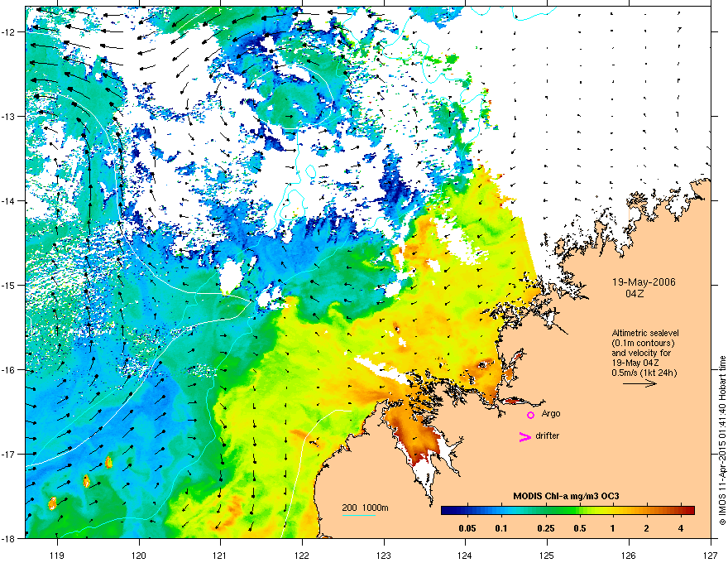This screenshot has height=563, width=728.
Task: Click the magenta drifter arrowhead marker
Action: (524, 436)
